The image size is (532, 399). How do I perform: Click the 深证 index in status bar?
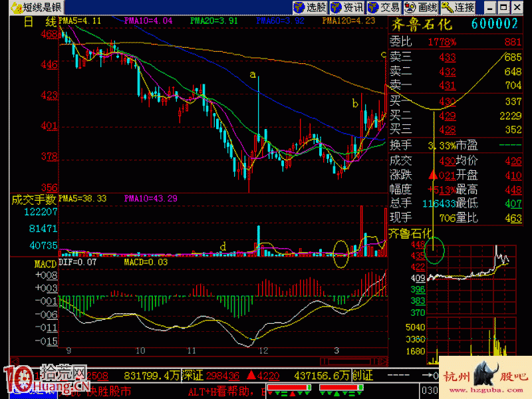192,375
